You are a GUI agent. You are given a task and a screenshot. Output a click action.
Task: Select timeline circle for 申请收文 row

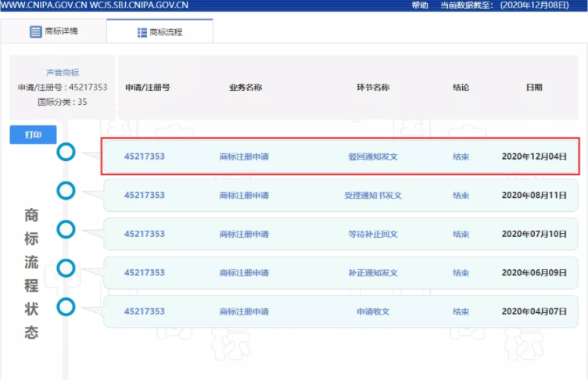pyautogui.click(x=66, y=307)
